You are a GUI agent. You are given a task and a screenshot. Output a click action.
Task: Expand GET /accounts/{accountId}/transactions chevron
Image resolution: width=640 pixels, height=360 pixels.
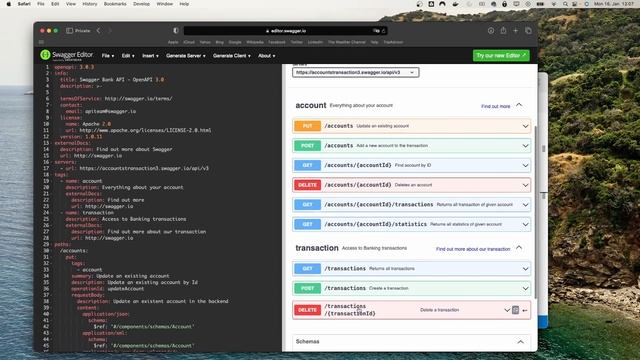(525, 204)
